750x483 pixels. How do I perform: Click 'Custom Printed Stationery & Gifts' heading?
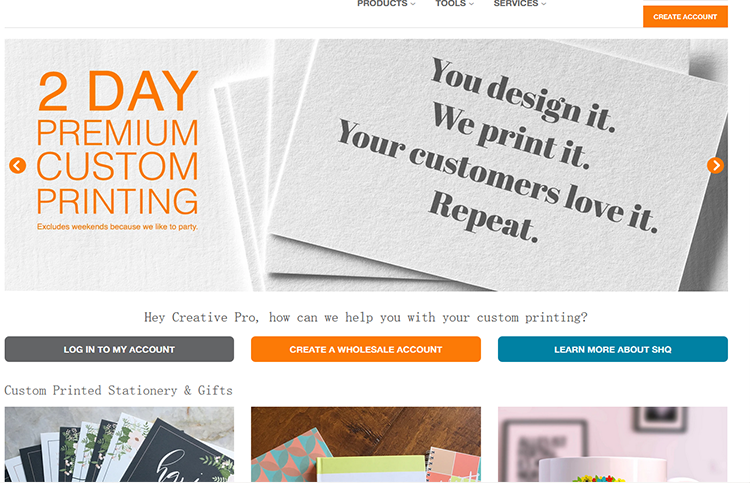pos(118,390)
